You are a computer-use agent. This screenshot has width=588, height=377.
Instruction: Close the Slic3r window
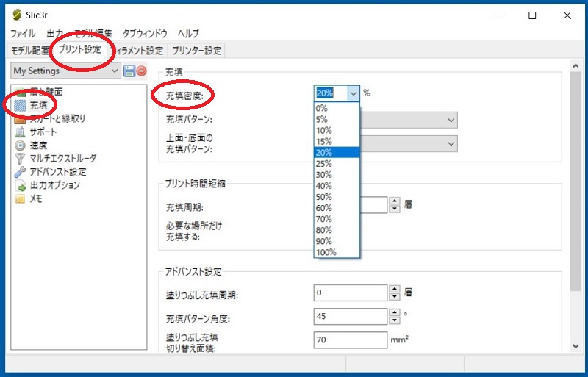click(x=567, y=15)
